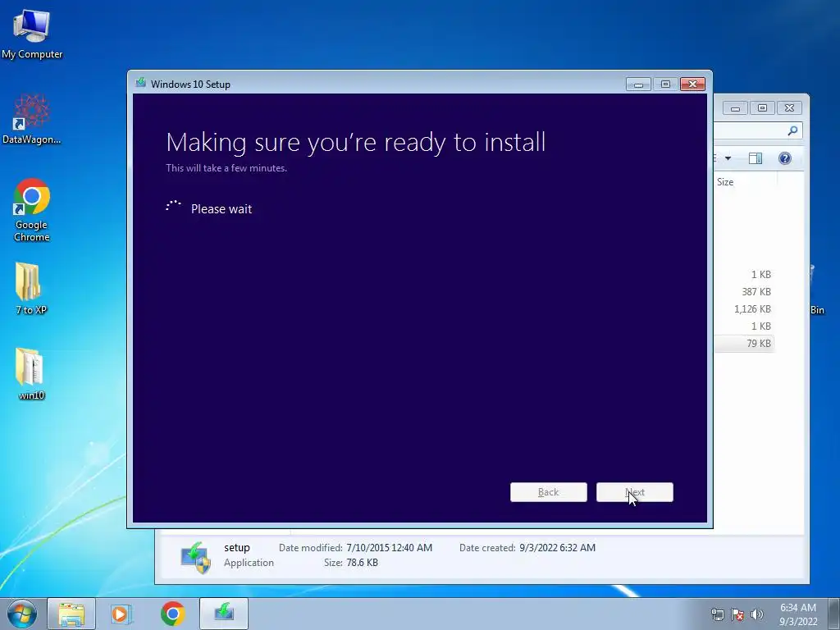Select the file row with size 387 KB
This screenshot has height=630, width=840.
744,291
